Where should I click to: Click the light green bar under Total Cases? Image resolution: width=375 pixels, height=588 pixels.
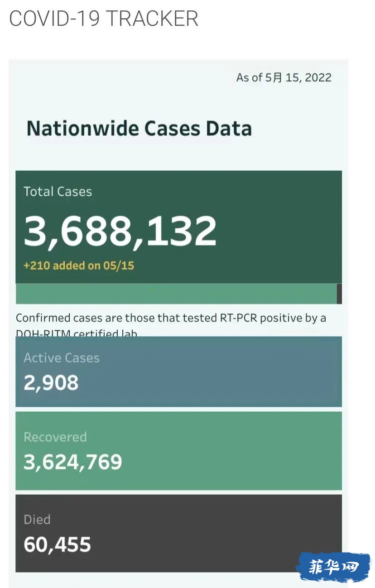[176, 294]
